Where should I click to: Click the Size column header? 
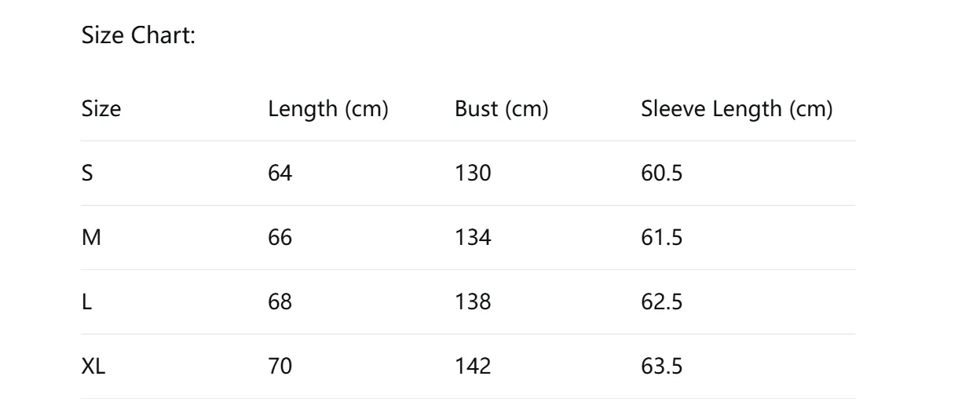point(101,109)
